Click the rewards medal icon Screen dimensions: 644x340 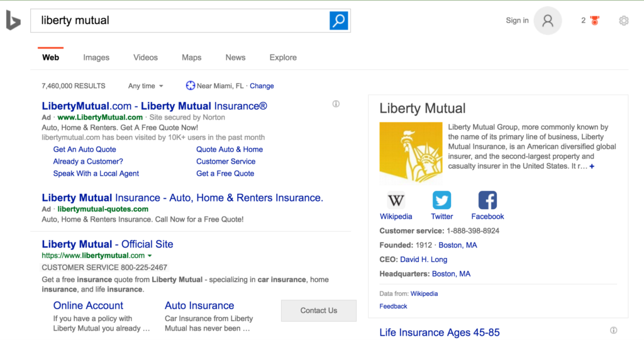[595, 21]
